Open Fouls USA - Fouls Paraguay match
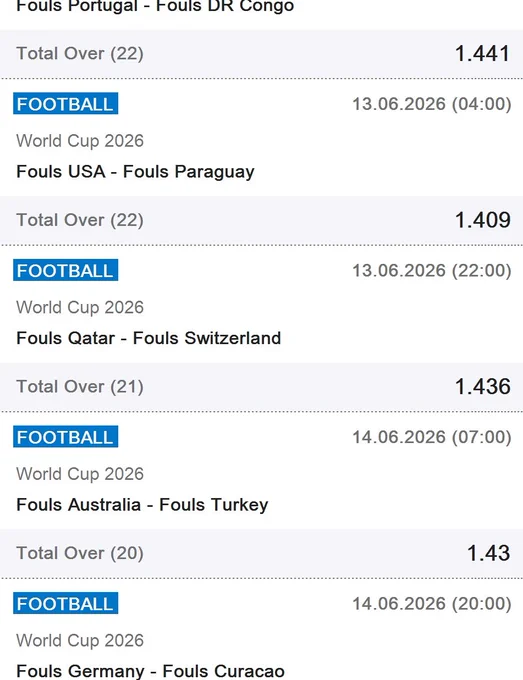The image size is (523, 680). [135, 172]
